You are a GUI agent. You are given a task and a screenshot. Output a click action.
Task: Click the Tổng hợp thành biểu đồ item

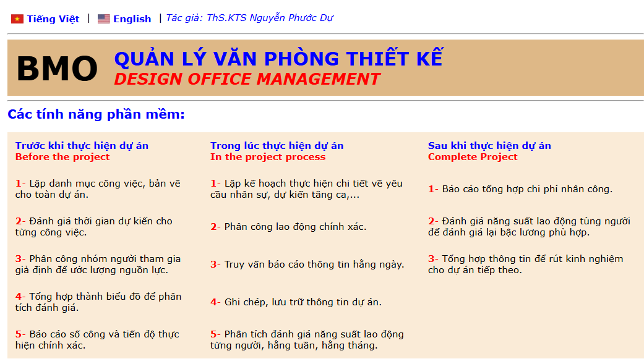pos(98,302)
